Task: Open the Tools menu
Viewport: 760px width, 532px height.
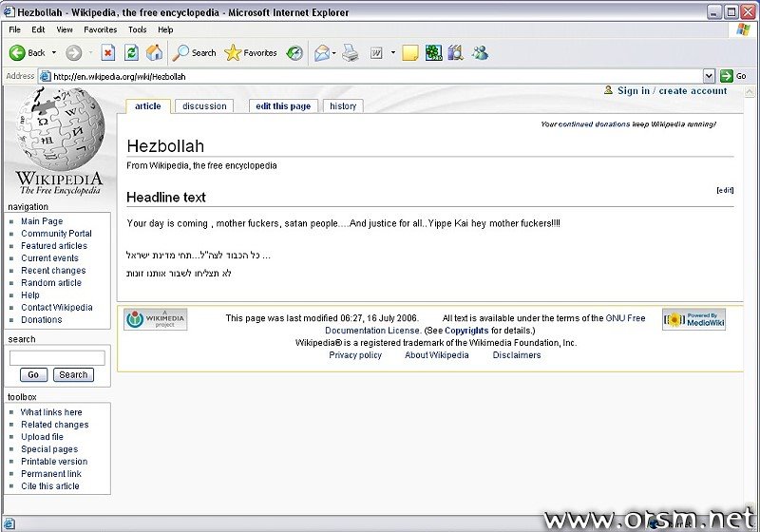Action: click(x=137, y=29)
